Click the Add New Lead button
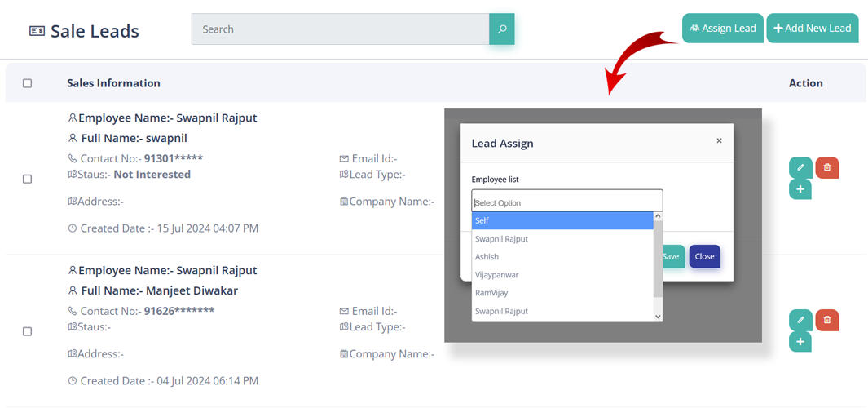868x408 pixels. pyautogui.click(x=813, y=29)
